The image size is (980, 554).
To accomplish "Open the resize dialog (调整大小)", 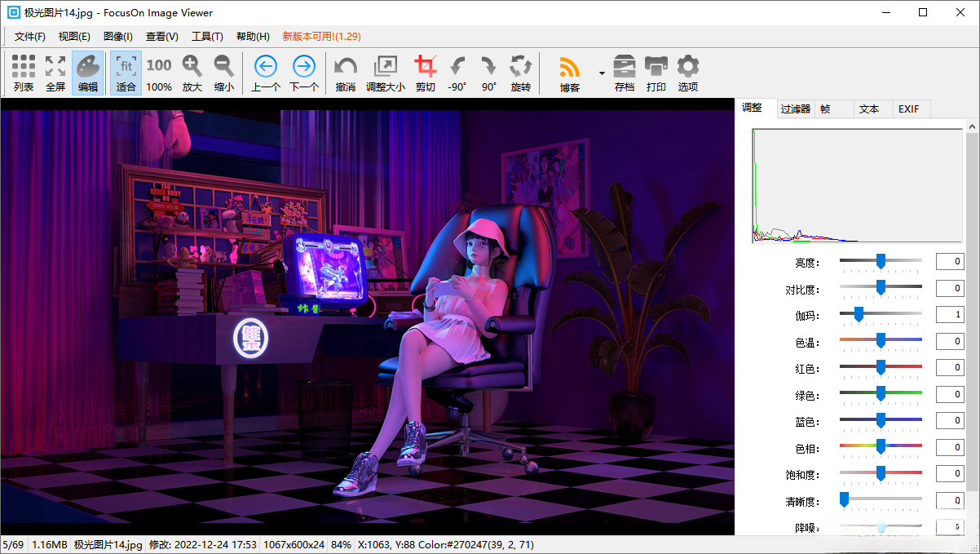I will [x=385, y=73].
